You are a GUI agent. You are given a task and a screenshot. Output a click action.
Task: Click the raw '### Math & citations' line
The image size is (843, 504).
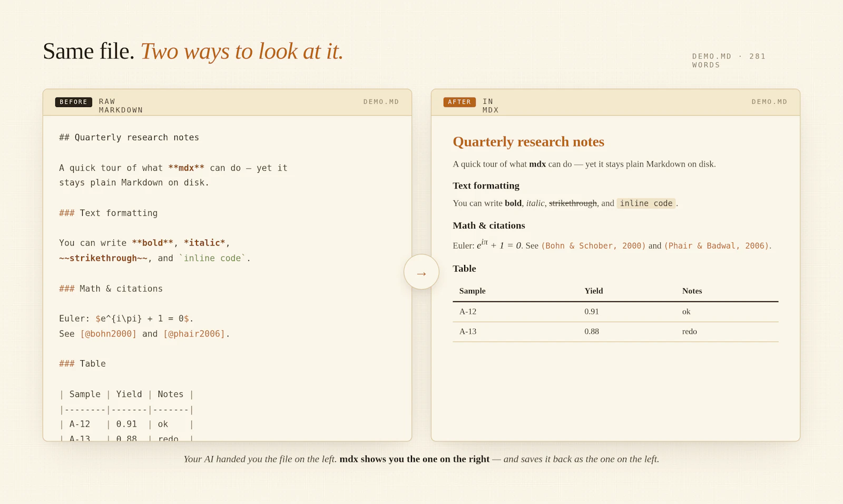pos(111,289)
